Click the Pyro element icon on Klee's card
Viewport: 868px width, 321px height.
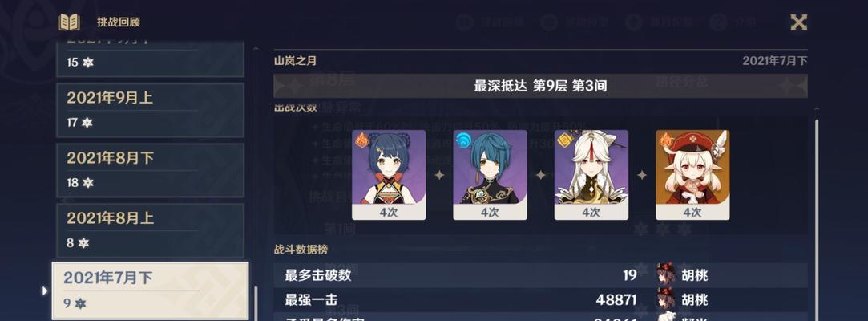(665, 140)
